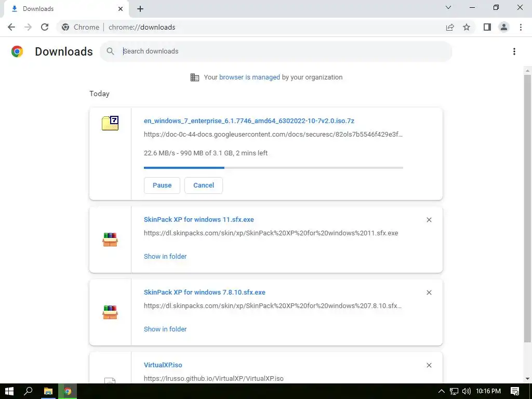Screen dimensions: 532x399
Task: Remove VirtualXP.iso from the list
Action: pos(429,365)
